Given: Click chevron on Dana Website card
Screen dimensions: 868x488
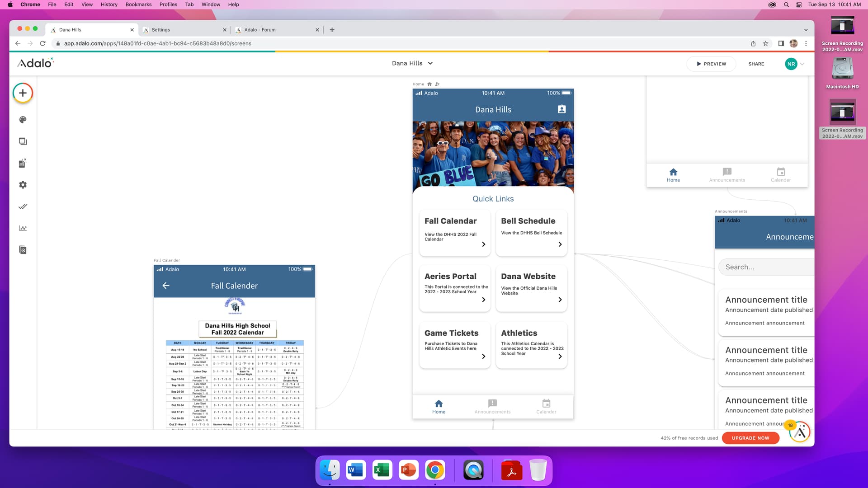Looking at the screenshot, I should pos(560,300).
